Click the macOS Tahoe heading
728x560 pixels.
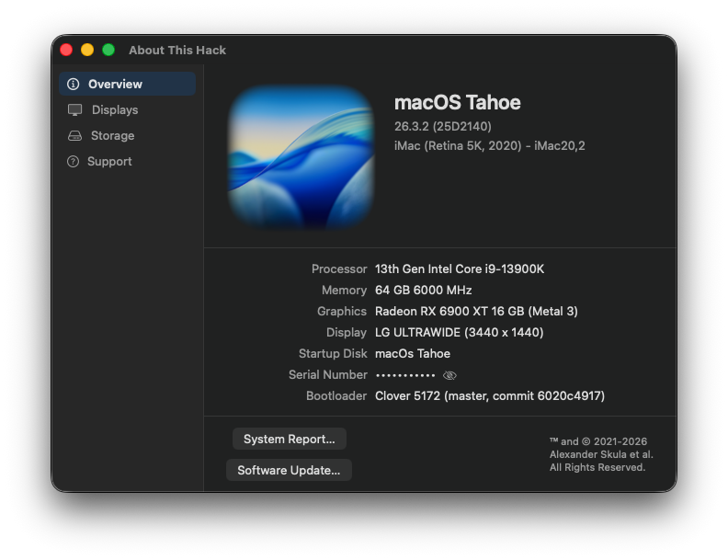458,103
